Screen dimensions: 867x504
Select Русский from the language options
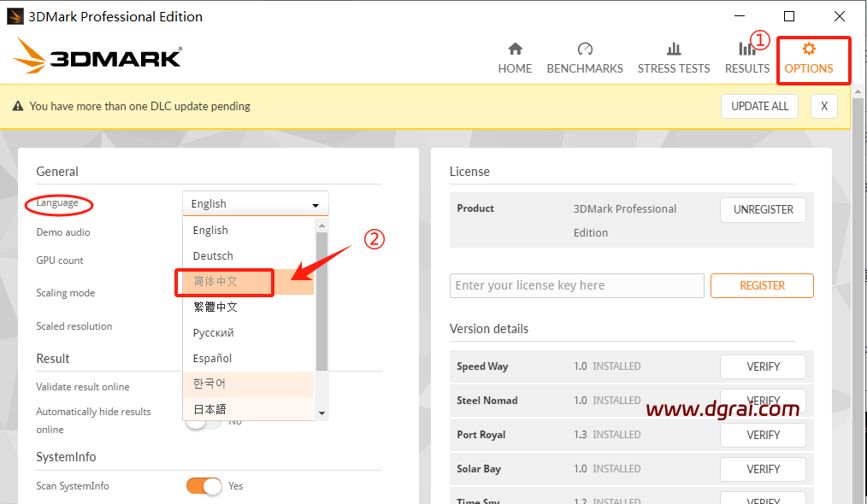213,333
